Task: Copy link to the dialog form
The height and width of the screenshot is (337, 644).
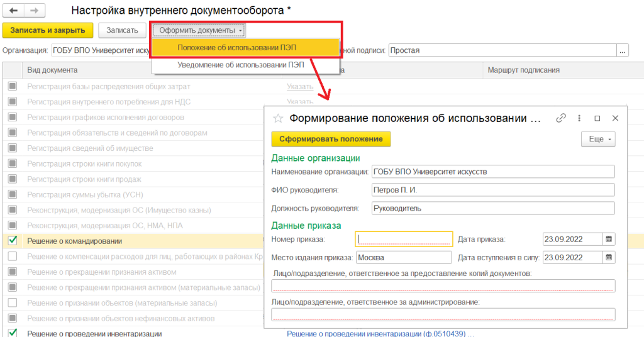Action: point(562,118)
